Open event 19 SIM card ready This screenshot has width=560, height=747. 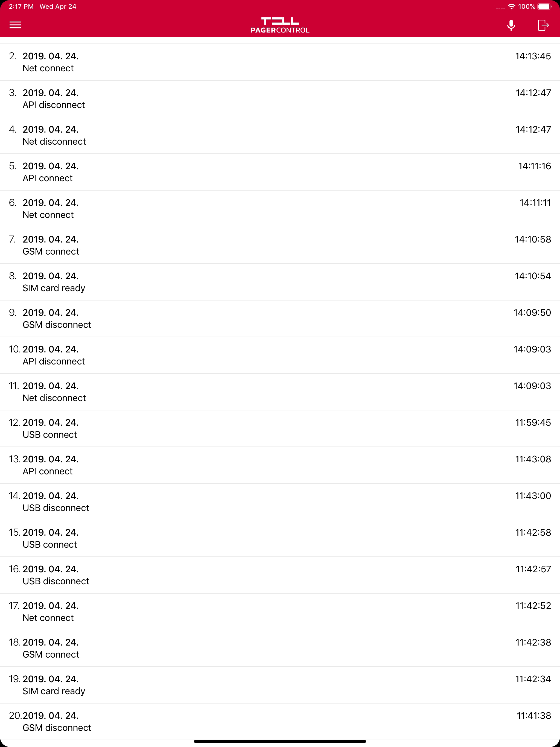point(280,685)
